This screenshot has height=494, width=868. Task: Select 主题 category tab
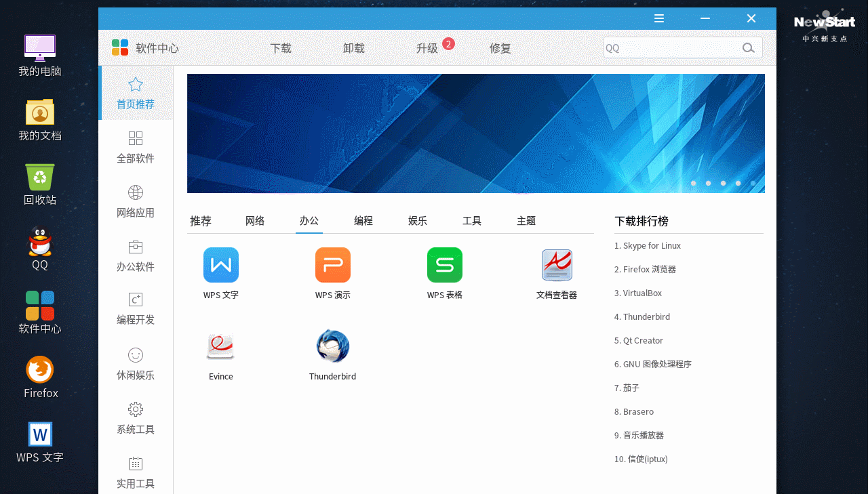point(526,221)
